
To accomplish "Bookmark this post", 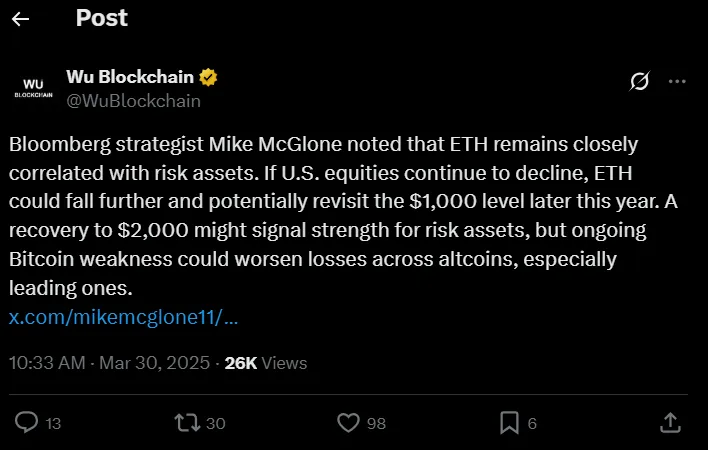I will [x=509, y=423].
